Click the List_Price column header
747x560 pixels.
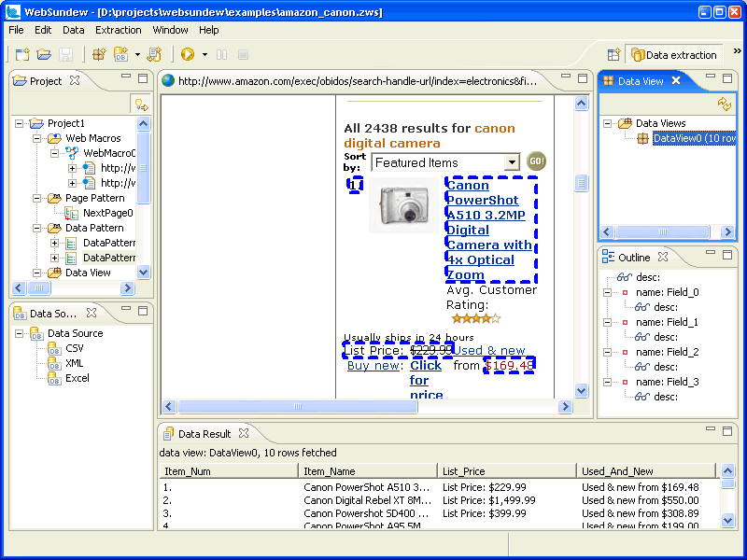pos(506,471)
